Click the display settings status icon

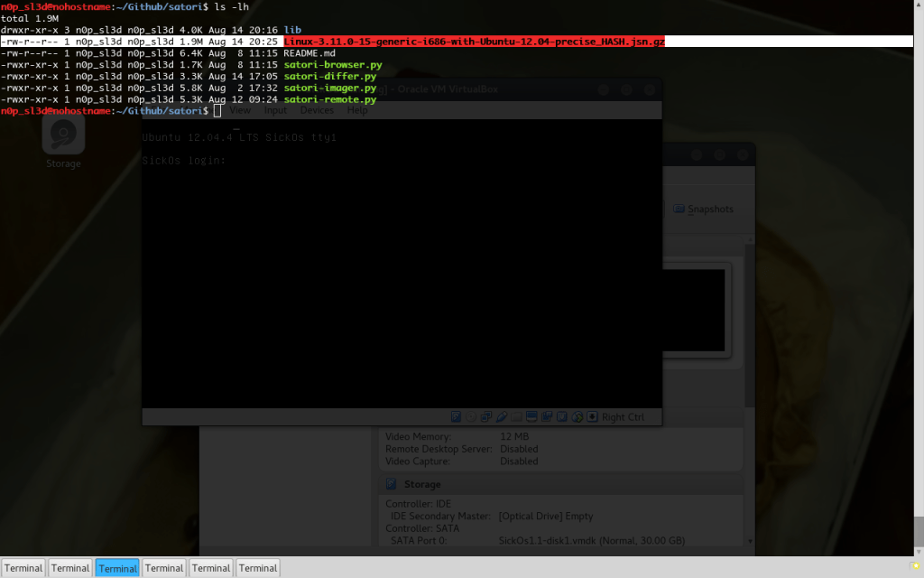pos(533,416)
